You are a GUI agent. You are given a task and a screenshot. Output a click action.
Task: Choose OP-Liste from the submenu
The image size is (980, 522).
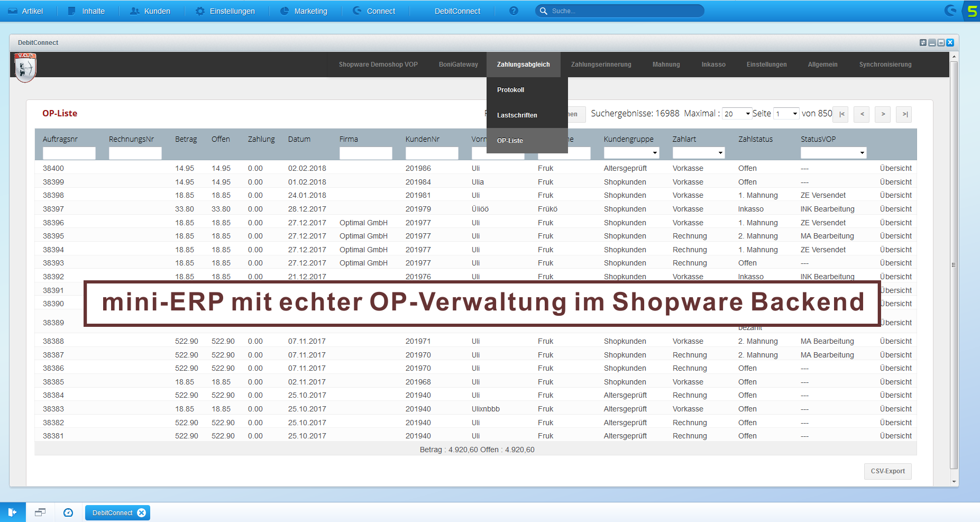[x=527, y=141]
